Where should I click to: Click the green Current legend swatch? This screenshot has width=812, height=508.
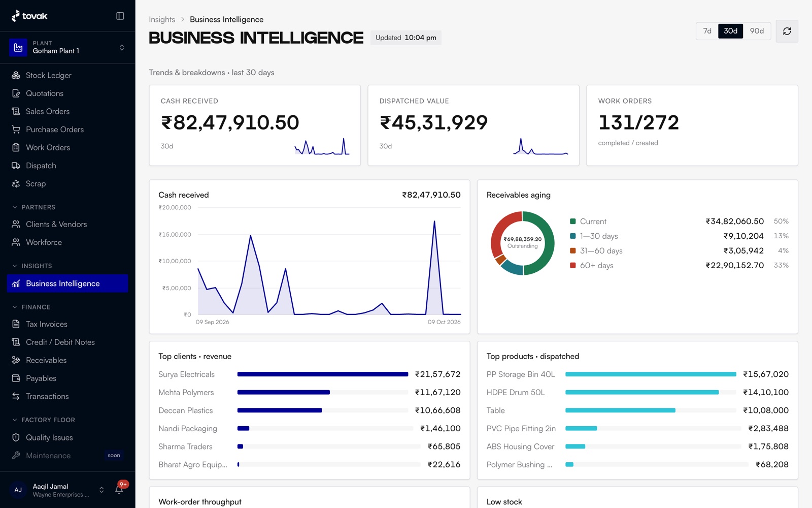(x=572, y=221)
